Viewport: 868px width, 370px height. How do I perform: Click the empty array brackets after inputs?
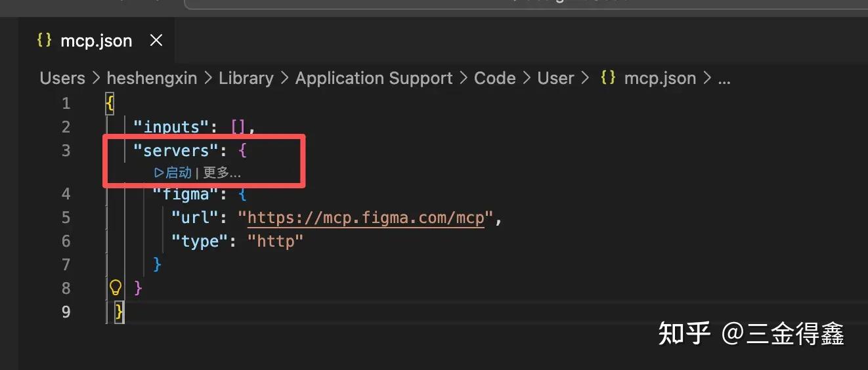(238, 127)
